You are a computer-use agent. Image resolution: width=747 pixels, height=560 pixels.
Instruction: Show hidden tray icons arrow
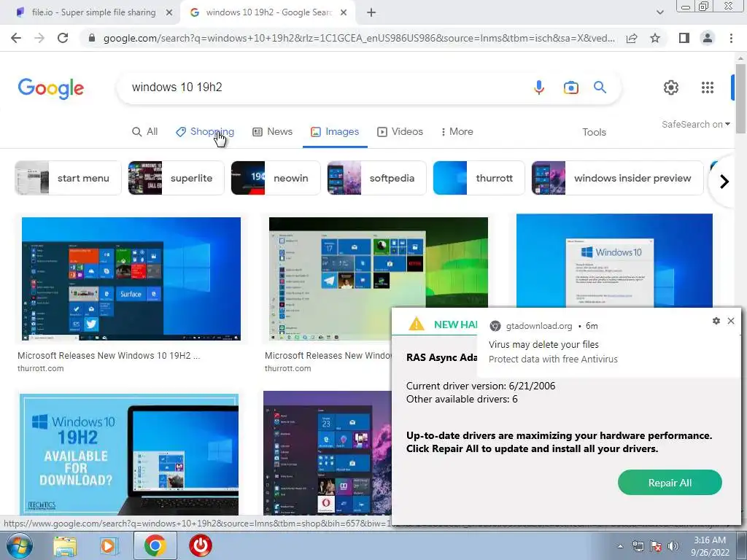click(620, 547)
